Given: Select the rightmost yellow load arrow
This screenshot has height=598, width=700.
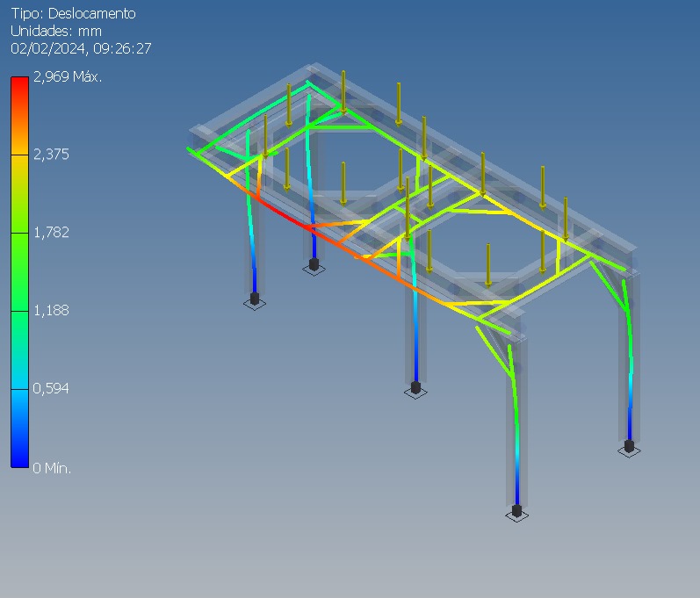Looking at the screenshot, I should 565,220.
